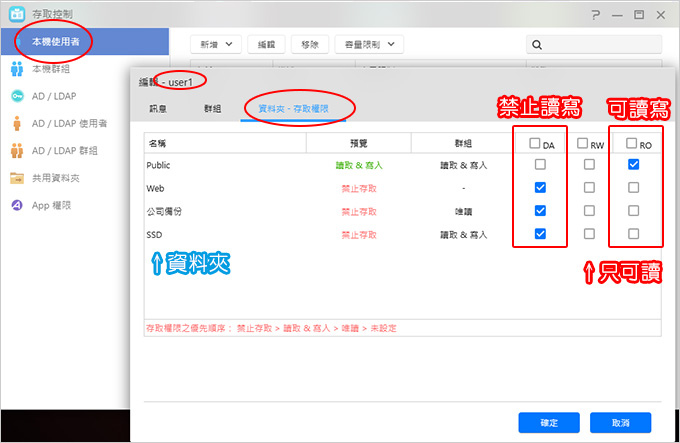Expand the 容量限制 dropdown
The width and height of the screenshot is (680, 443).
(x=369, y=44)
